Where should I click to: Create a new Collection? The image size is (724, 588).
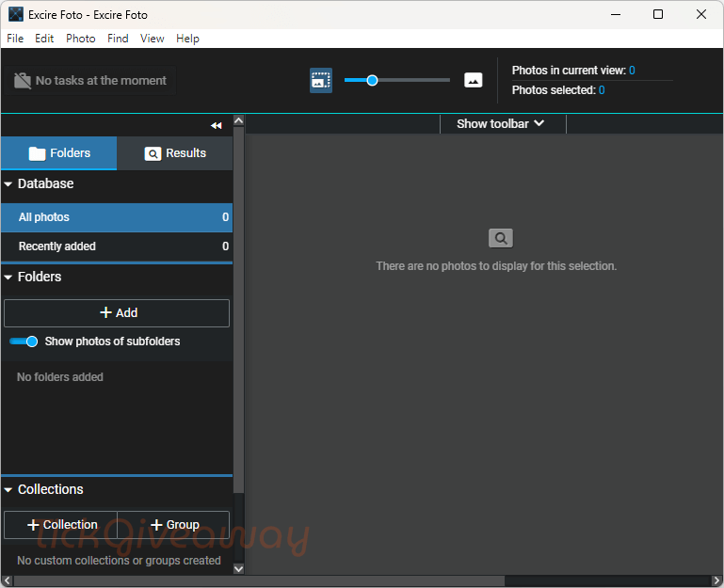point(60,525)
